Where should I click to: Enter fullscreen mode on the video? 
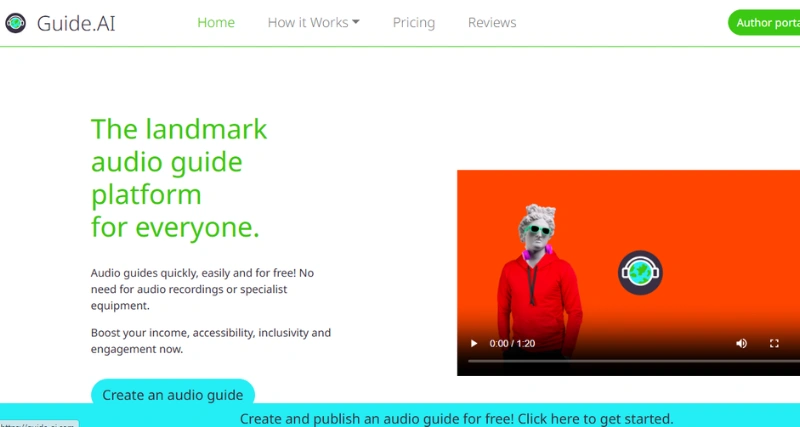(x=774, y=343)
